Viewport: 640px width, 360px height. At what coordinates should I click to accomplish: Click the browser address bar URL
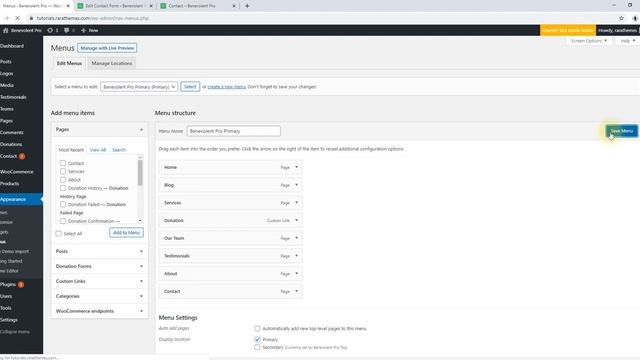tap(93, 18)
